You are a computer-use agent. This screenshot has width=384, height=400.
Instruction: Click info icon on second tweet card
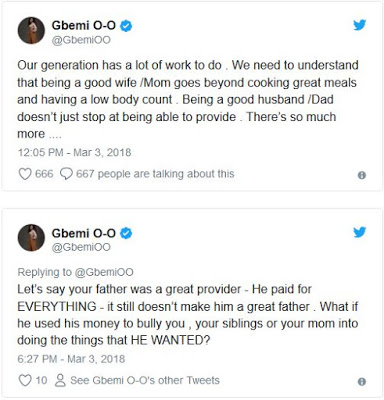coord(362,381)
